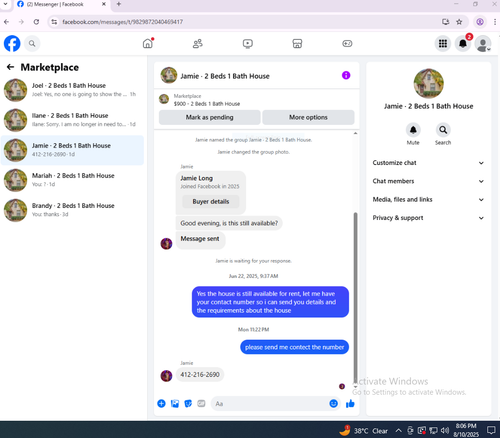The width and height of the screenshot is (500, 438).
Task: Click the Facebook search magnifier icon
Action: pyautogui.click(x=32, y=44)
